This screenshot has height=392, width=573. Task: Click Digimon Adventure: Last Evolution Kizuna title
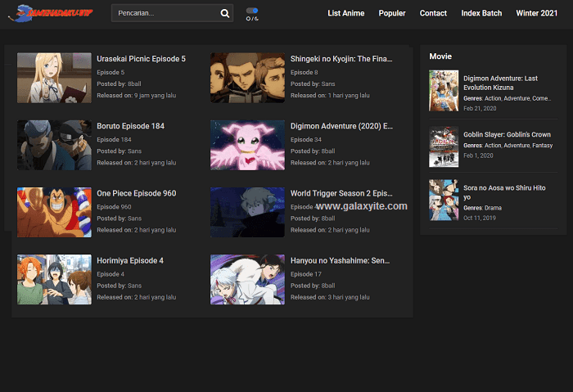[500, 83]
